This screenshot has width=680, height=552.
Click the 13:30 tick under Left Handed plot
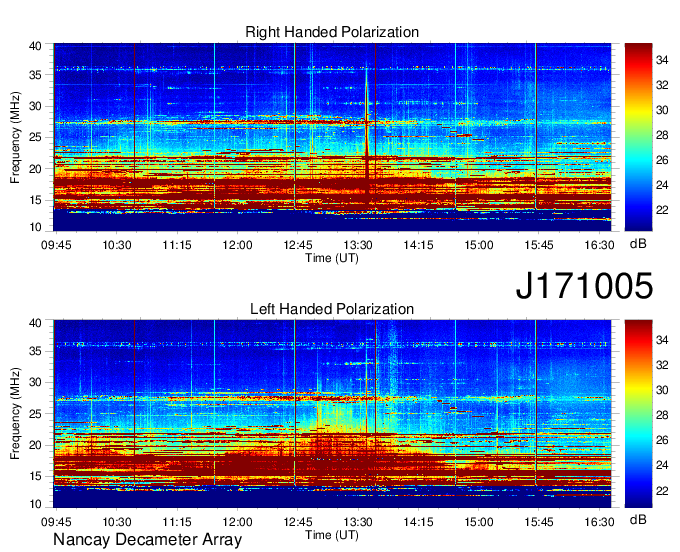pyautogui.click(x=358, y=522)
